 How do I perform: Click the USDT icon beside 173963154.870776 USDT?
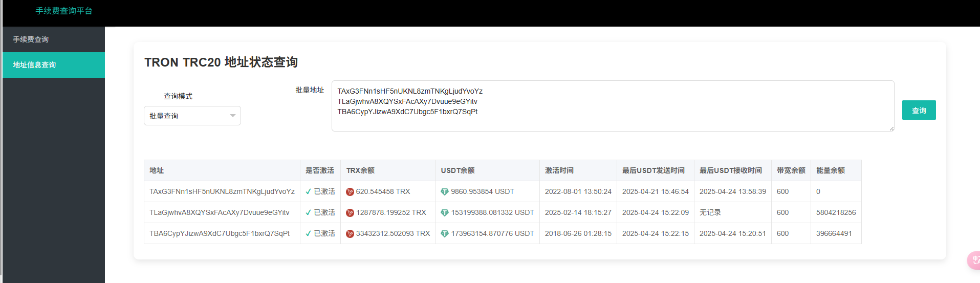coord(445,234)
